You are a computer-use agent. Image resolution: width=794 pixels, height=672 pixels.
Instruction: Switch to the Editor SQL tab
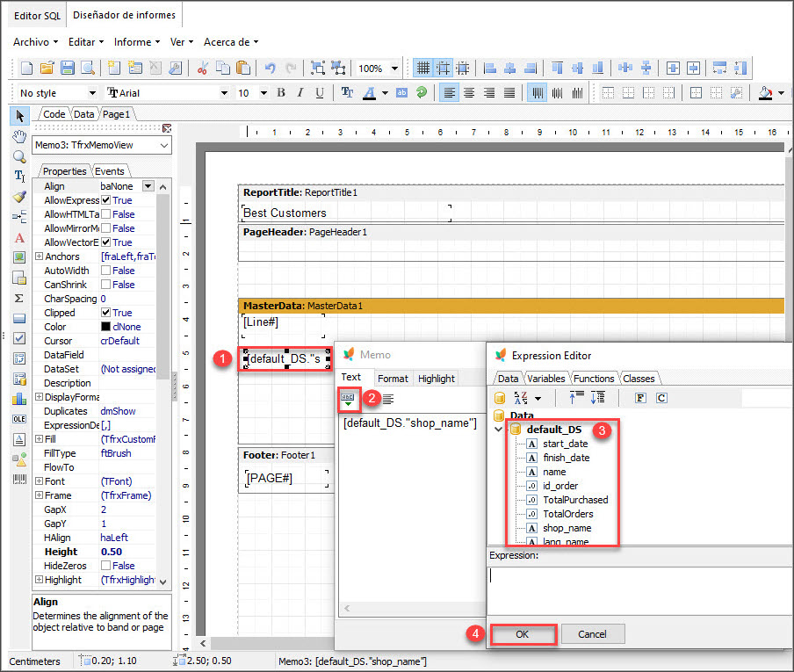[38, 16]
